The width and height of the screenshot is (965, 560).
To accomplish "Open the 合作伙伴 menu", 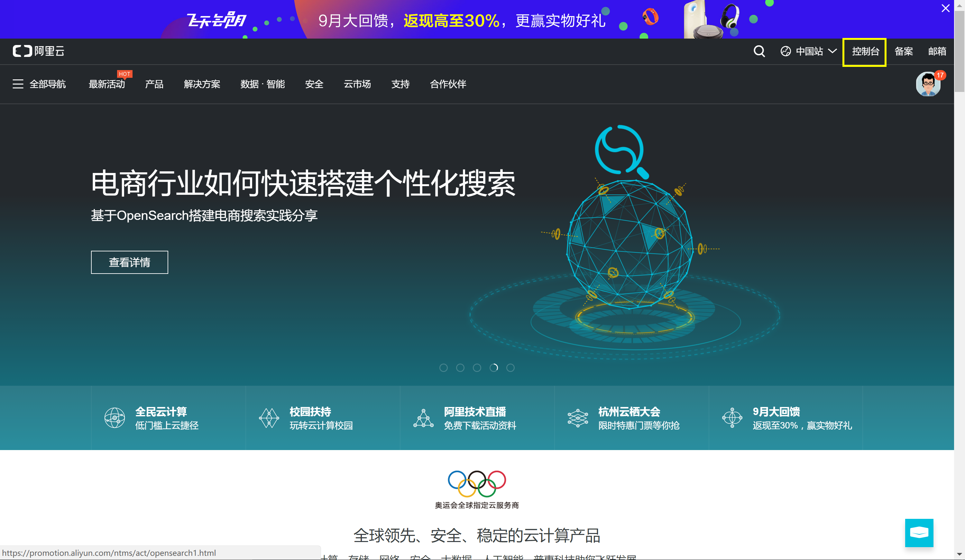I will tap(448, 84).
